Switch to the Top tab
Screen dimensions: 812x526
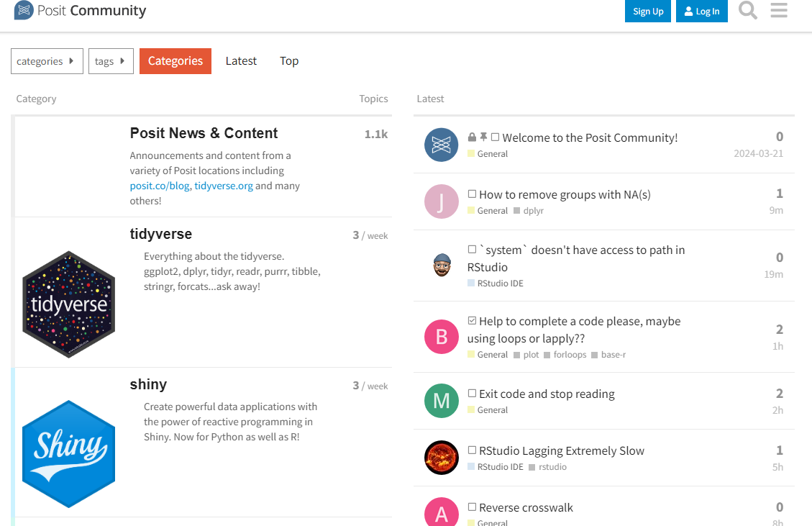point(289,61)
